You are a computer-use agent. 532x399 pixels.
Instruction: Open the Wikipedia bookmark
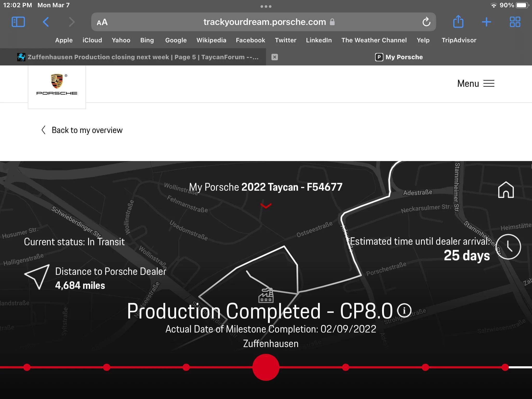(x=211, y=40)
